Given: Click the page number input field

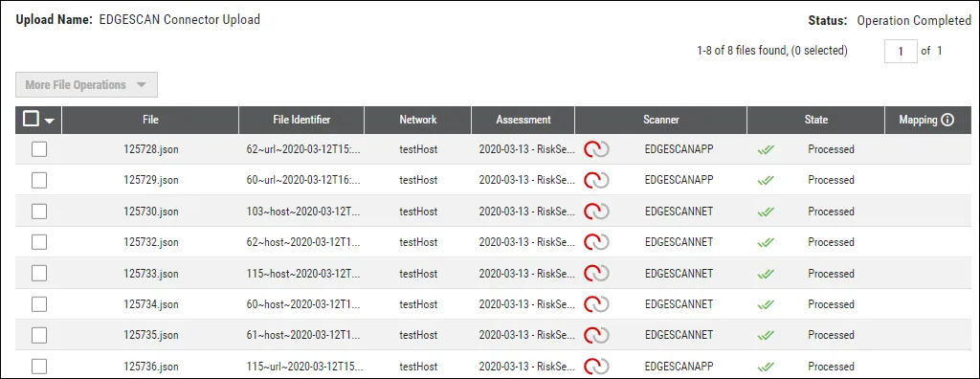Looking at the screenshot, I should tap(901, 52).
